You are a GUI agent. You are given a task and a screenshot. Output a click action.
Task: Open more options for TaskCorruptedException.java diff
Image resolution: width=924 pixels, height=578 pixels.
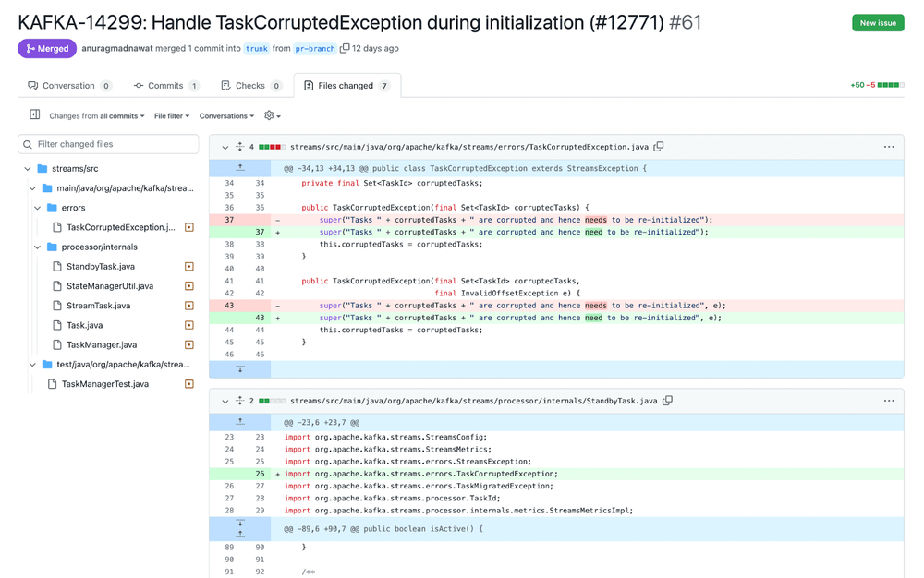[888, 147]
